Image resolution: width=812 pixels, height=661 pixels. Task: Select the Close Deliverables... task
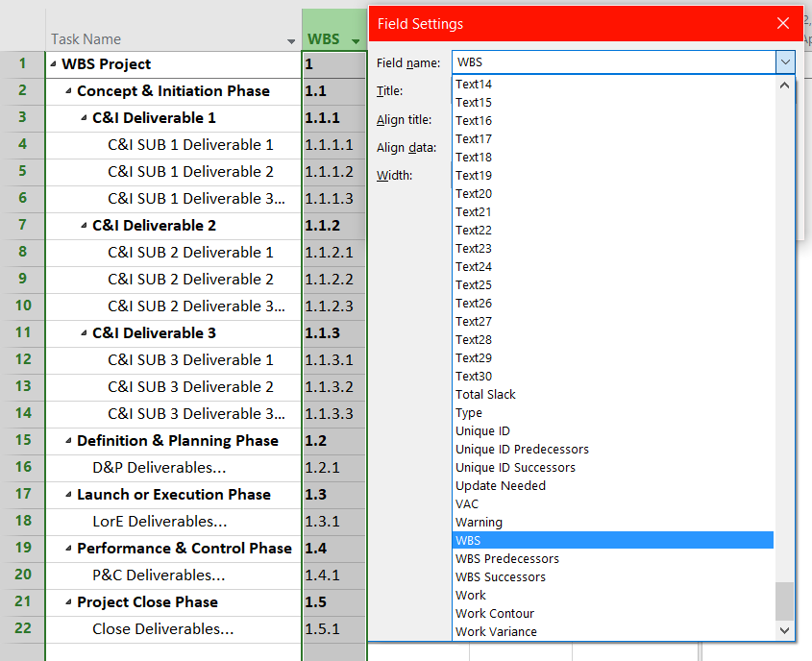[x=163, y=629]
